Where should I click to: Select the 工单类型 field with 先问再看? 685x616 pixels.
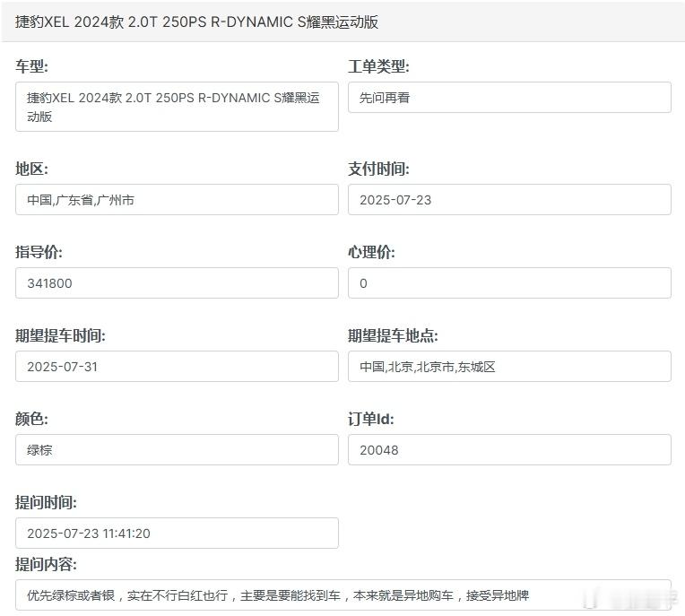(509, 98)
